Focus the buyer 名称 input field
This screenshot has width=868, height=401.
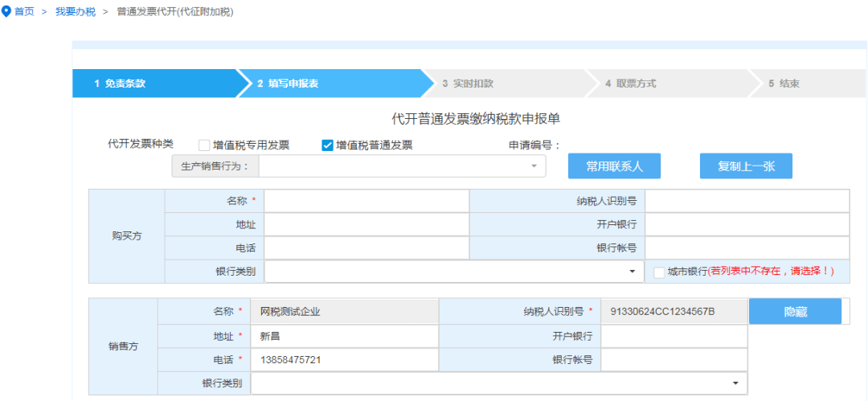click(x=366, y=201)
